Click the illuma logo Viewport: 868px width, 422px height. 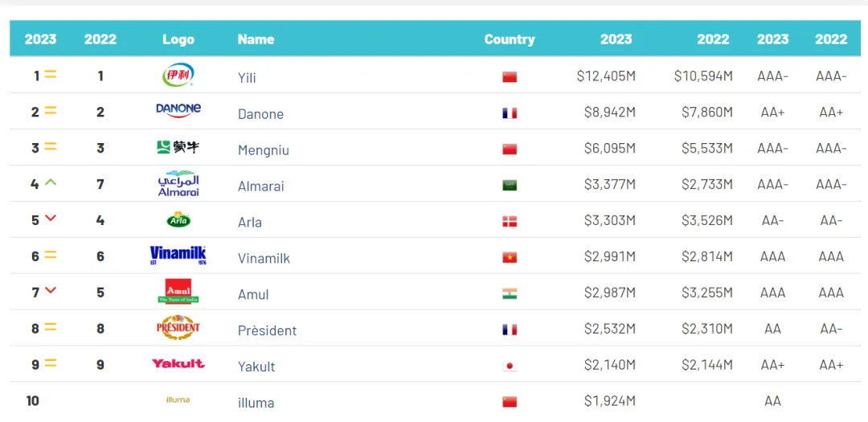[178, 399]
